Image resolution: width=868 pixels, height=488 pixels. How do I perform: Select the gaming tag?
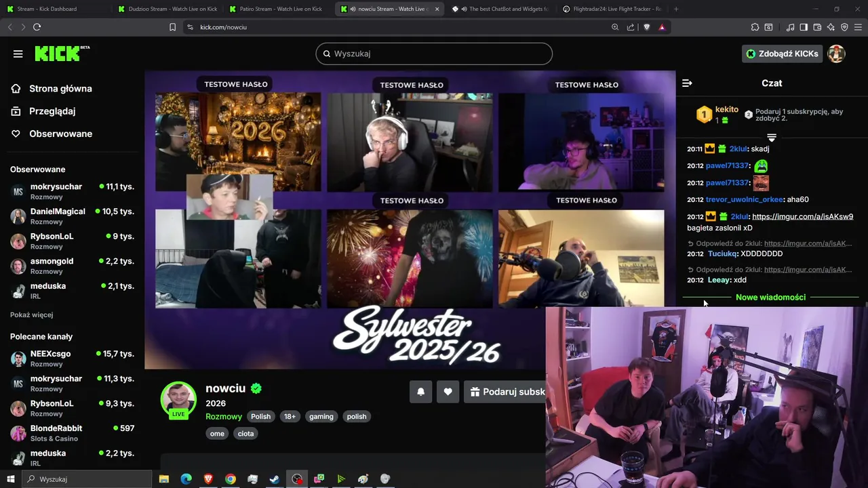point(321,417)
